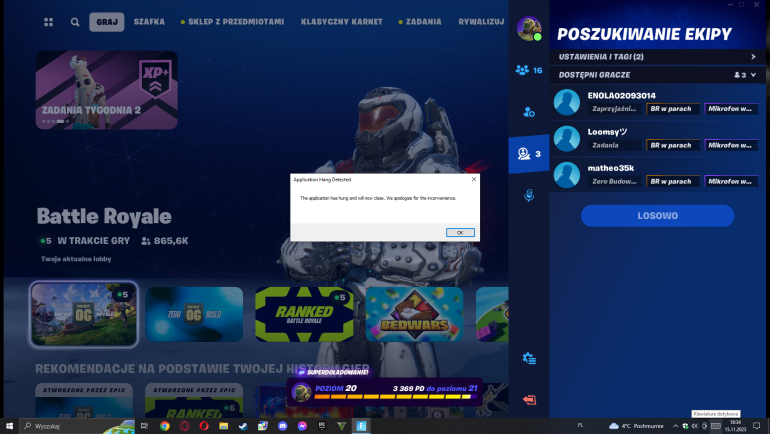Image resolution: width=770 pixels, height=434 pixels.
Task: Click Mikrofon tag on matheo35k row
Action: coord(731,182)
